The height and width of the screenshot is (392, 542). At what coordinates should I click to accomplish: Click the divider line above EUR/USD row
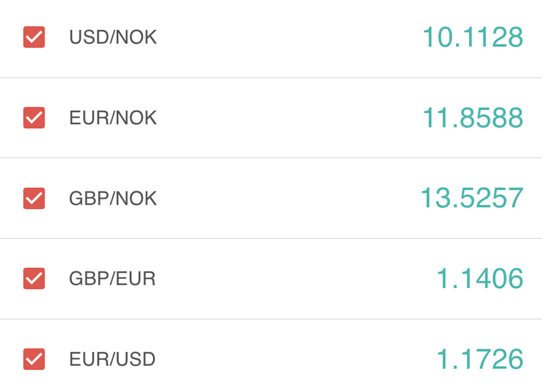[271, 319]
